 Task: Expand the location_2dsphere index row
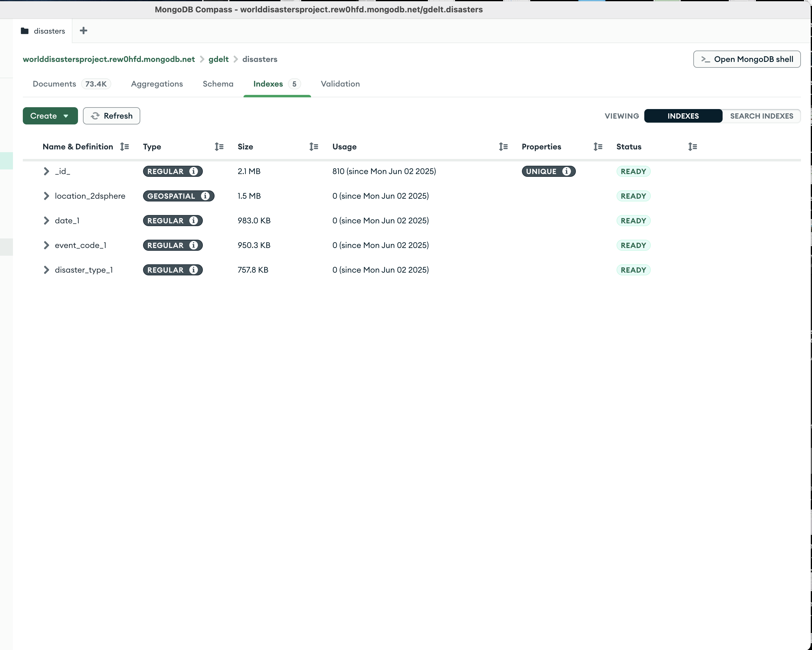click(46, 196)
